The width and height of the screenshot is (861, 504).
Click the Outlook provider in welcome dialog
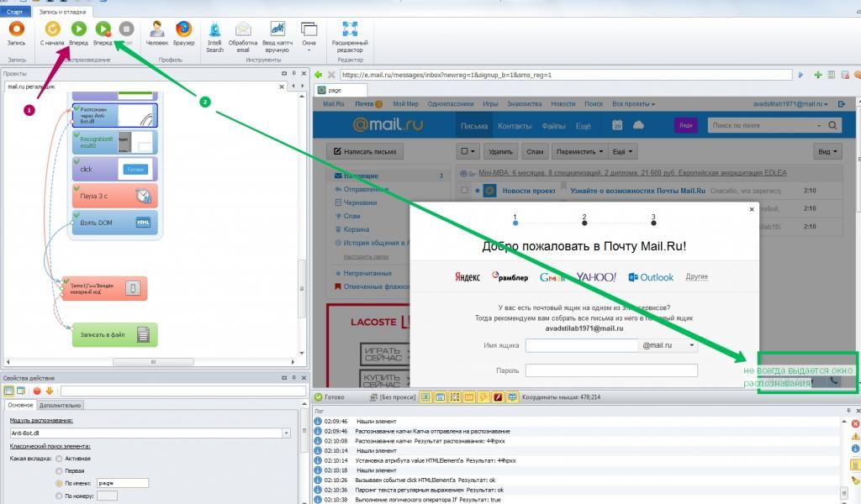[x=651, y=277]
